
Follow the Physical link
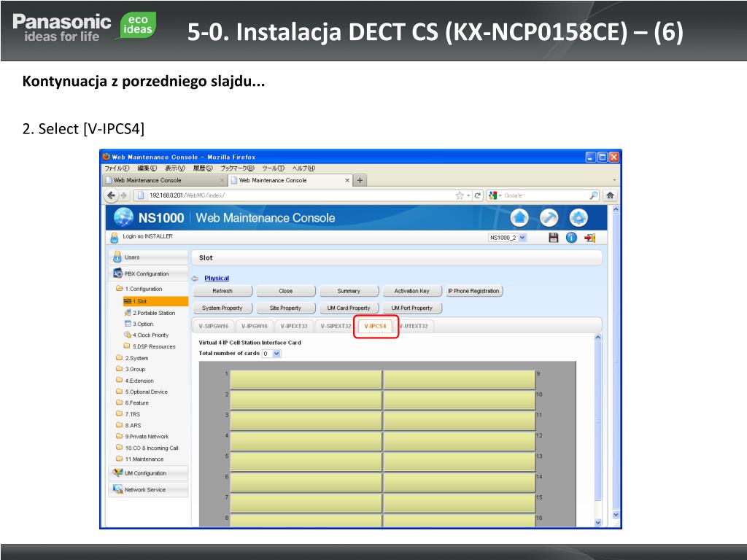217,278
